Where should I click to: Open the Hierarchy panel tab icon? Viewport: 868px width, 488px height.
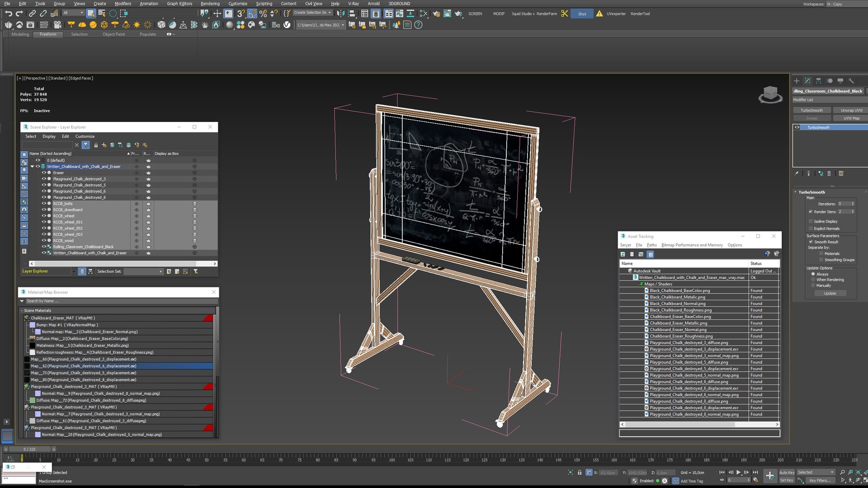click(x=818, y=81)
